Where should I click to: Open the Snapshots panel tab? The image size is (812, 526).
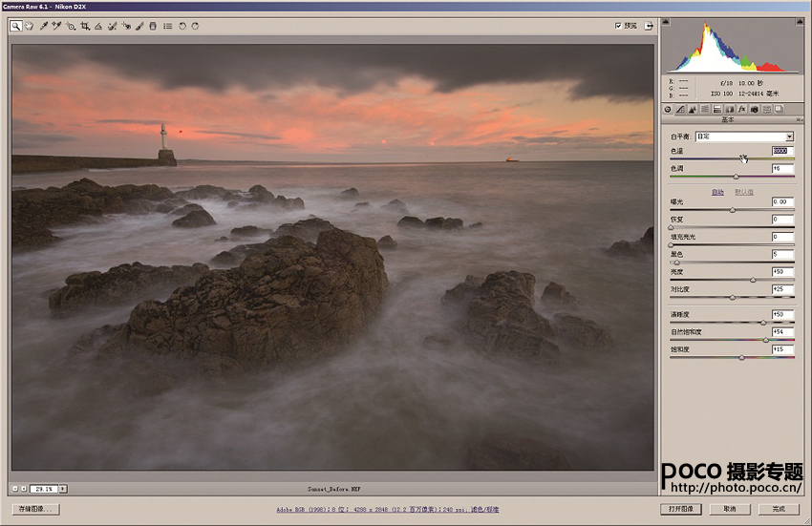pos(779,109)
